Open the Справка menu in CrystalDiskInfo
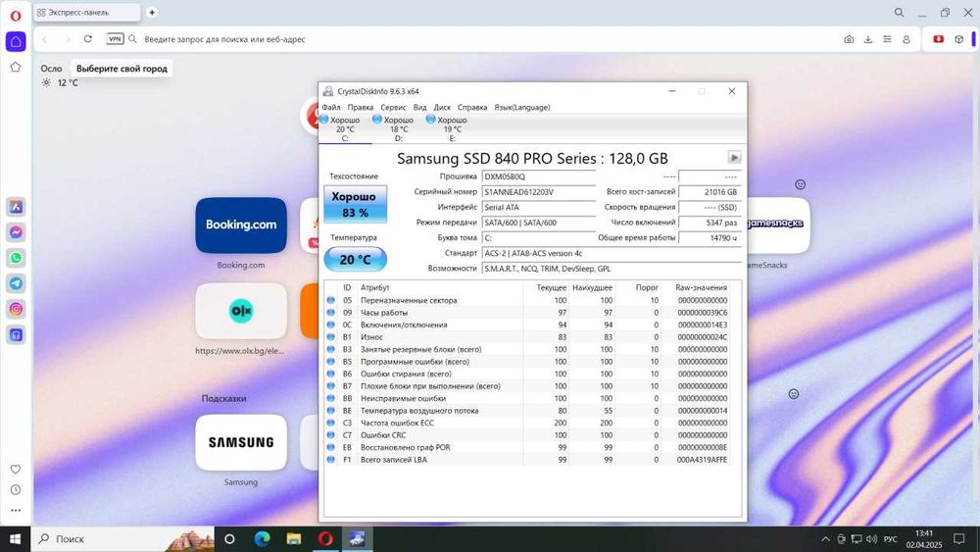This screenshot has width=980, height=552. [x=472, y=108]
